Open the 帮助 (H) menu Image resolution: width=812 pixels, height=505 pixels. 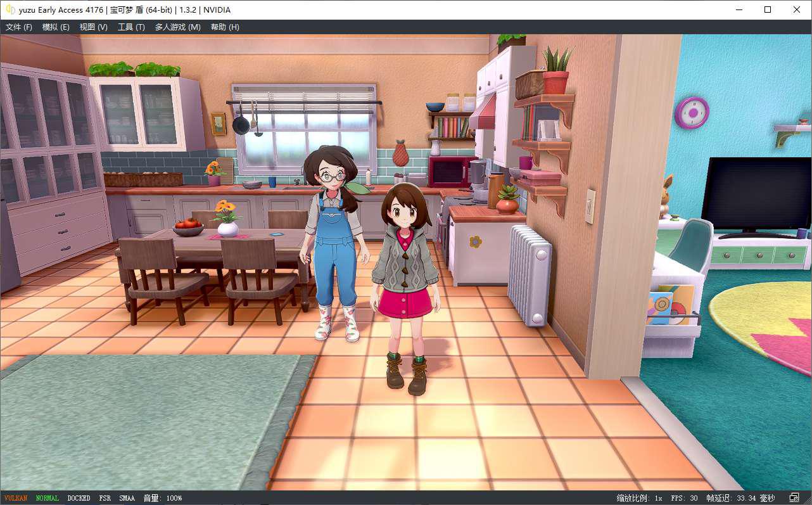pyautogui.click(x=225, y=27)
